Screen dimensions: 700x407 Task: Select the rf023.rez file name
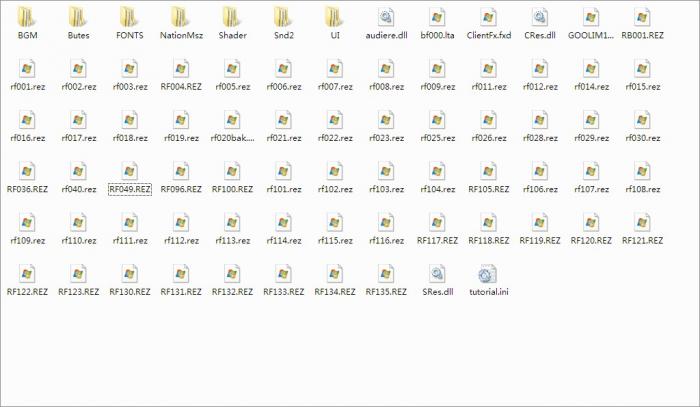(x=386, y=138)
